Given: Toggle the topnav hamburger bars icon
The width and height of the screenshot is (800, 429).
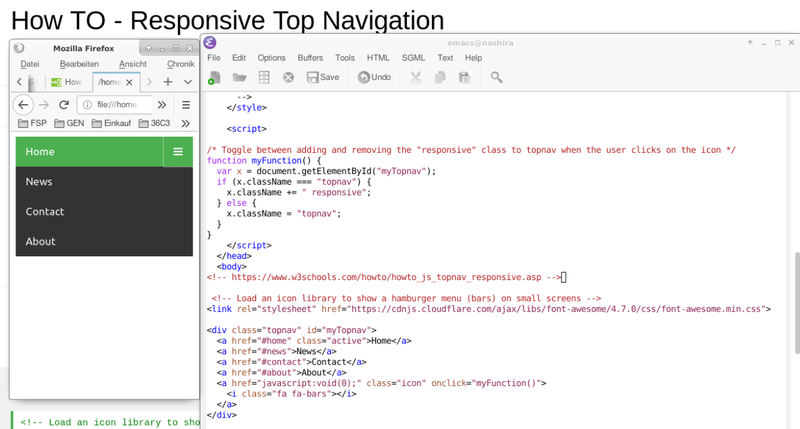Looking at the screenshot, I should point(178,152).
